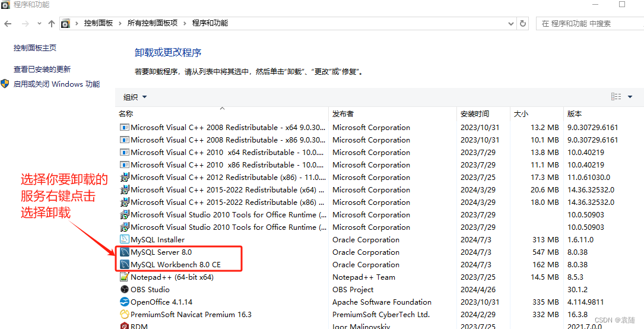Screen dimensions: 644x329
Task: Click the Visual C++ 2010 x86 icon
Action: click(125, 164)
